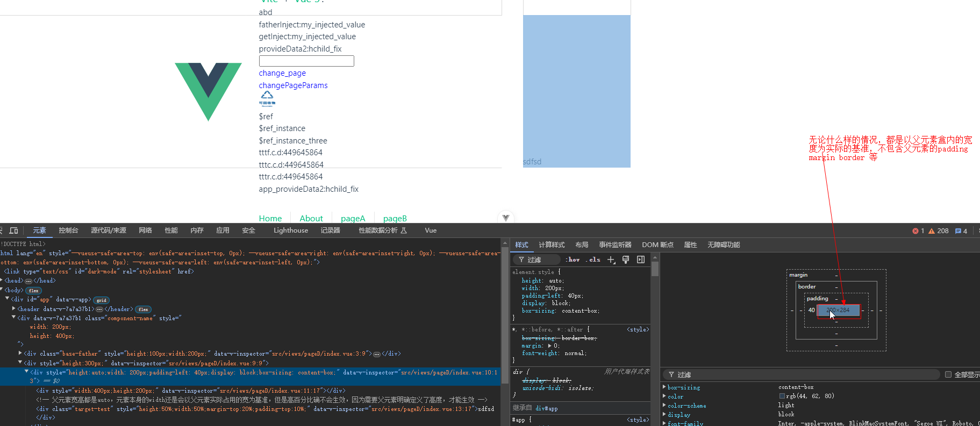The image size is (980, 426).
Task: Click the small recycle icon below changePageParams
Action: tap(267, 99)
